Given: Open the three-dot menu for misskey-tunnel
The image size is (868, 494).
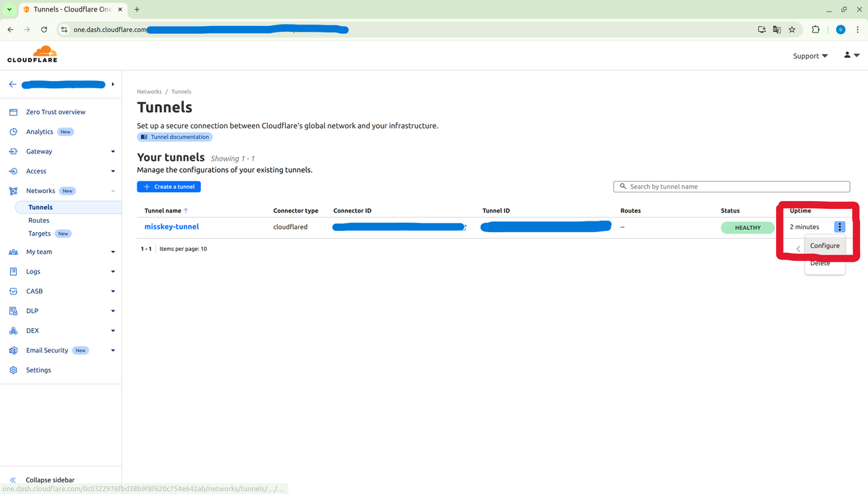Looking at the screenshot, I should 839,227.
